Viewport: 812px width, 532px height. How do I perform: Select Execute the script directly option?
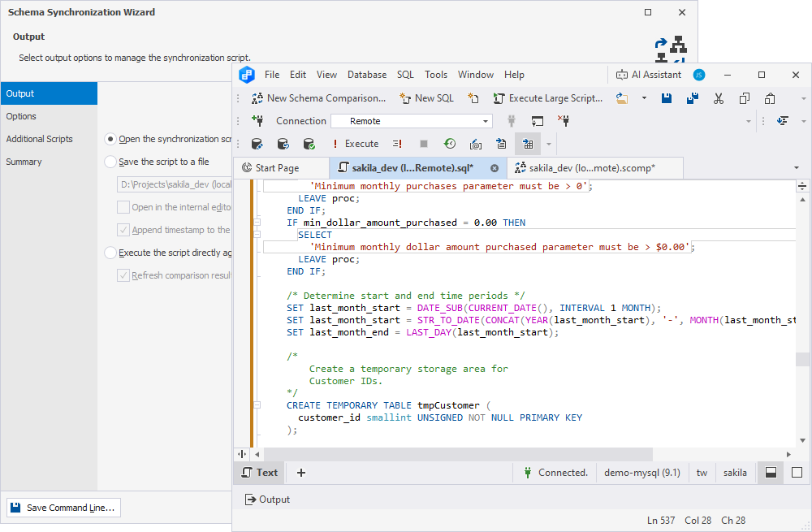[x=110, y=253]
